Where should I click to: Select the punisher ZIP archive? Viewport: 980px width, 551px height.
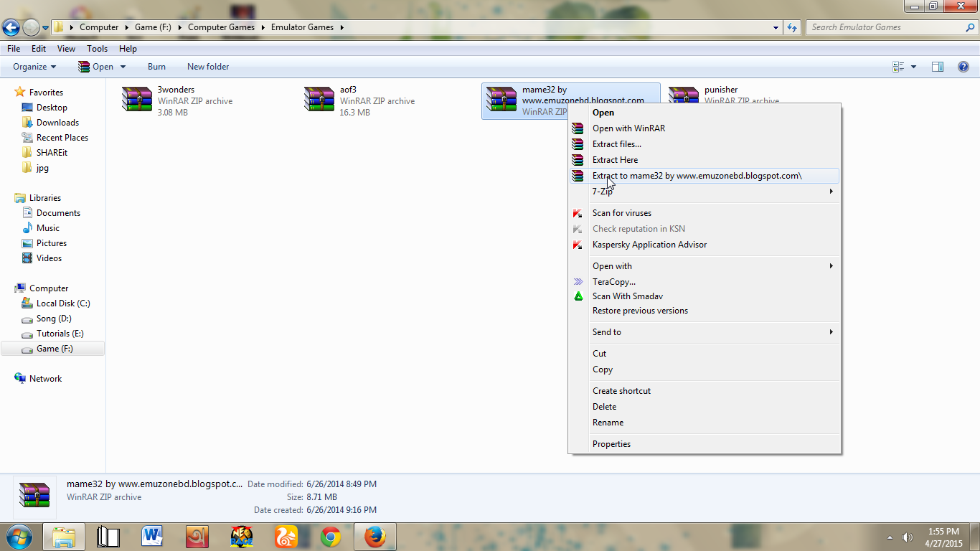pos(726,94)
